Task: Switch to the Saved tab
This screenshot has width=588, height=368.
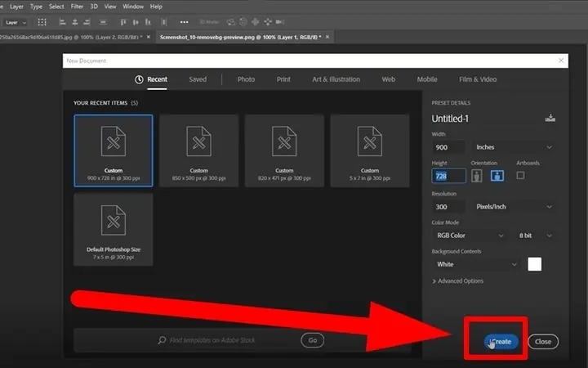Action: coord(198,79)
